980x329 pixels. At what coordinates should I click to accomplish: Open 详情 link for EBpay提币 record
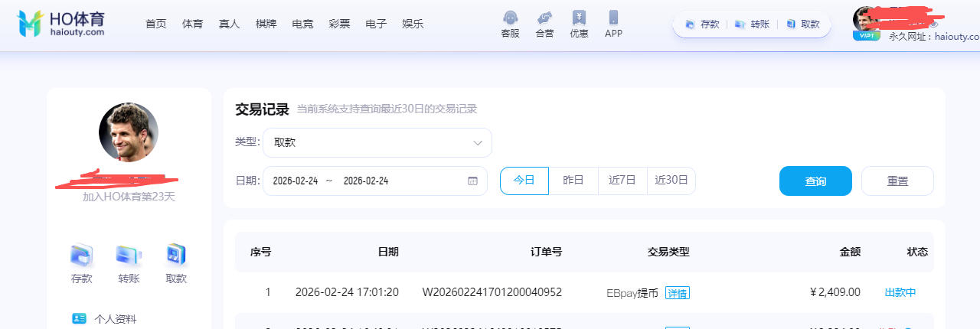(677, 292)
